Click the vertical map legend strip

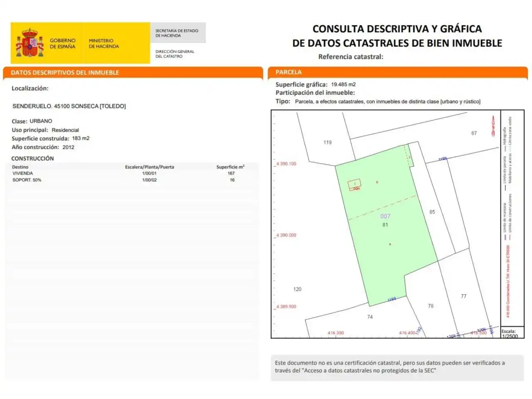point(512,218)
